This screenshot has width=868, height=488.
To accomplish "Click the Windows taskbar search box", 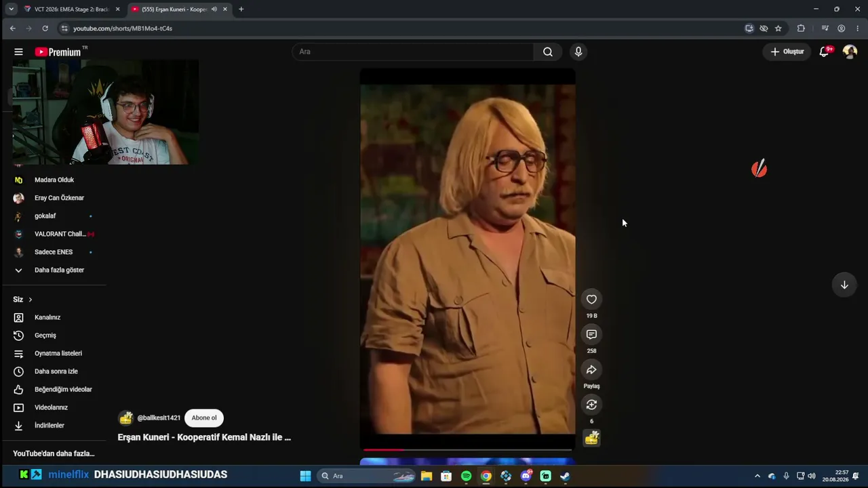I will pos(366,476).
